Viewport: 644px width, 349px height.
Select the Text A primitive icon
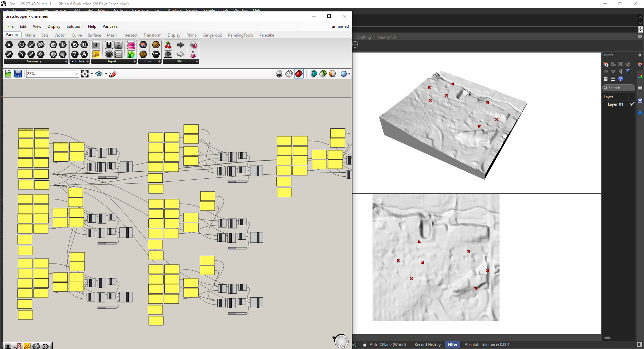84,54
